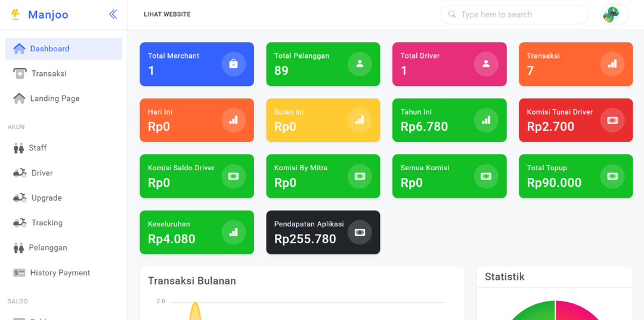Open Transaksi in the sidebar
This screenshot has width=644, height=320.
click(x=49, y=74)
